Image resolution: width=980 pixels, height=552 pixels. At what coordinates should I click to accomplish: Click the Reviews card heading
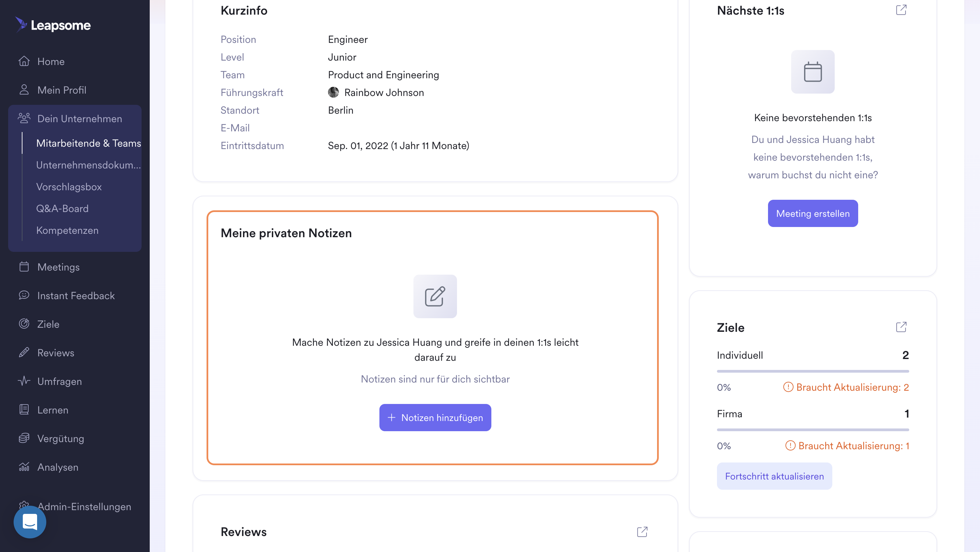point(244,532)
